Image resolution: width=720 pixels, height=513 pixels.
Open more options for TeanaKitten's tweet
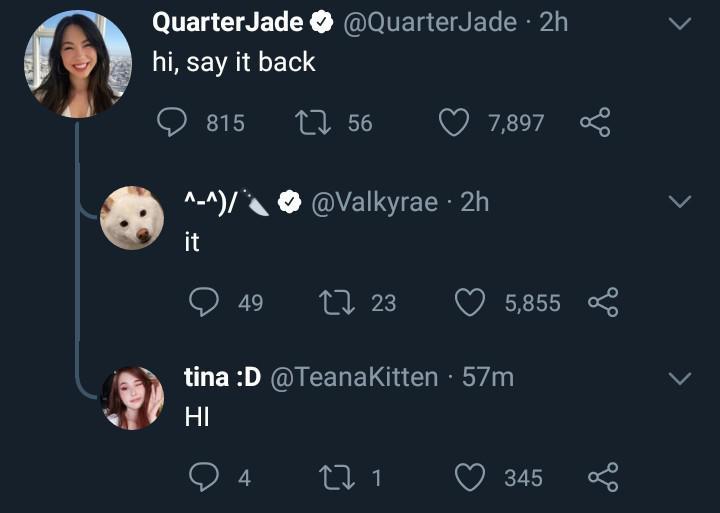679,378
